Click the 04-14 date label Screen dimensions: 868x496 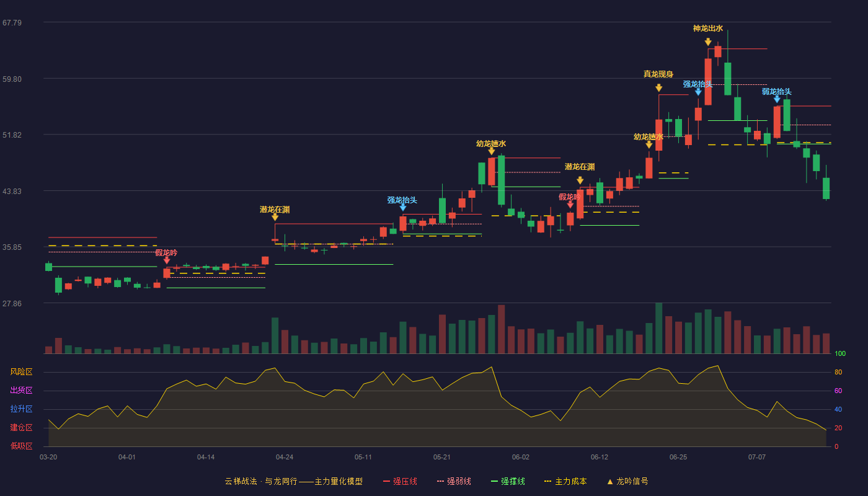point(206,457)
